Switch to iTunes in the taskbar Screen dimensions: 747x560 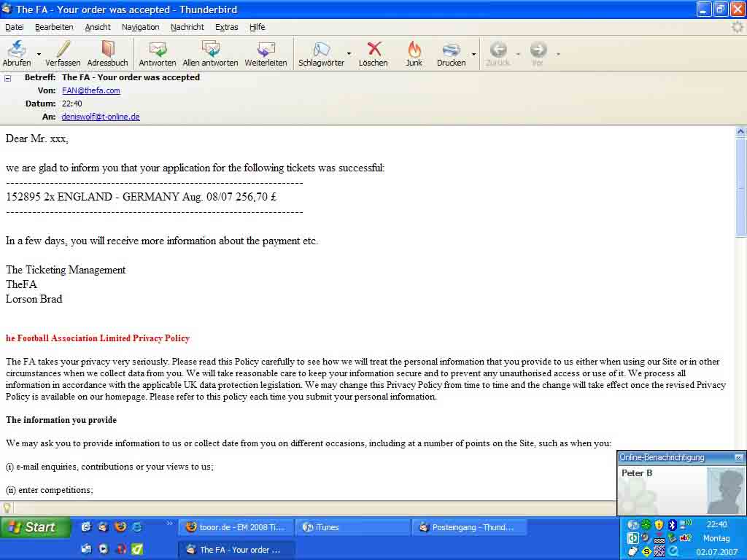tap(353, 527)
